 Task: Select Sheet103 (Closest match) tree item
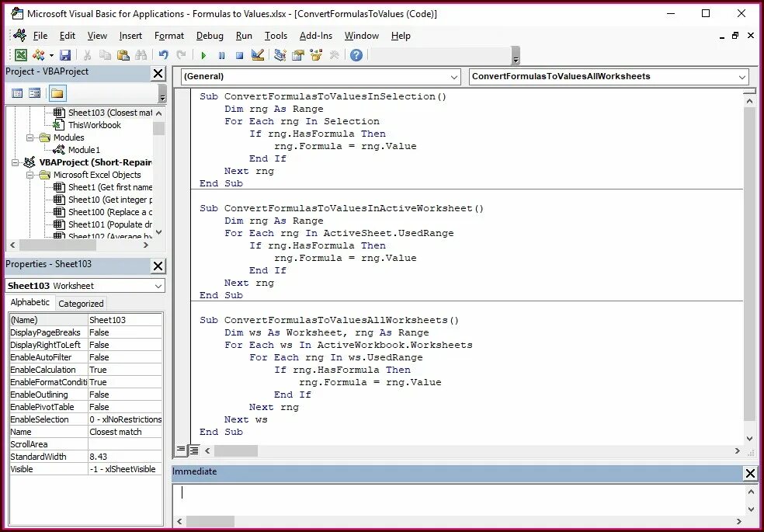[110, 113]
